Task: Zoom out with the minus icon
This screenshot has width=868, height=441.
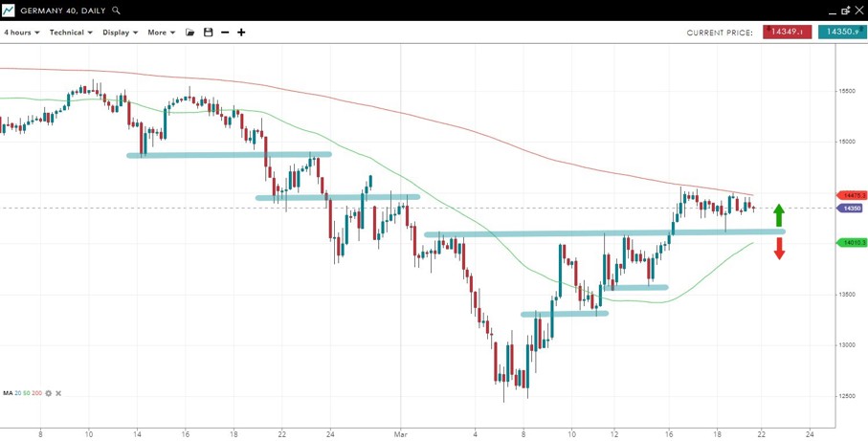Action: 225,33
